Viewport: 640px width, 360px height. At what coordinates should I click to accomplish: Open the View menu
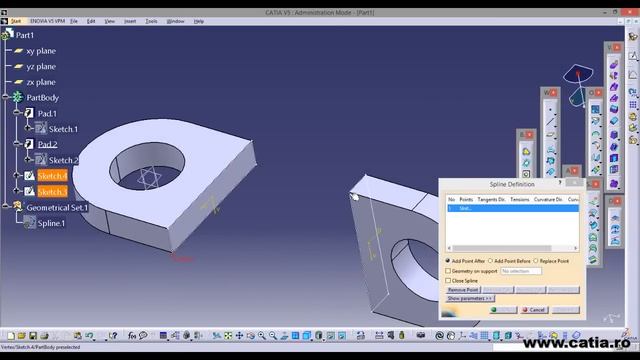point(109,21)
